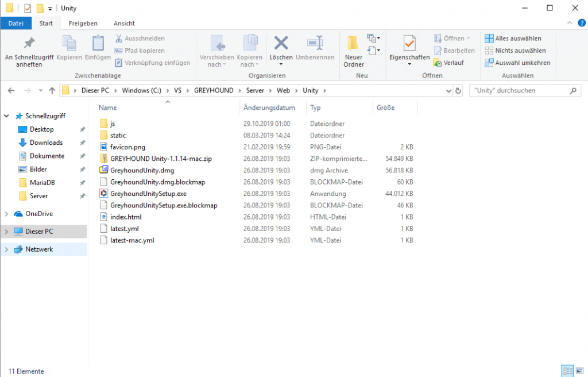
Task: Click the Ausschneiden scissors icon
Action: pyautogui.click(x=118, y=39)
